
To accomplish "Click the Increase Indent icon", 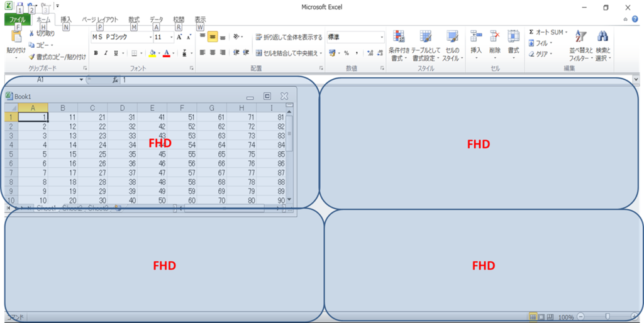I will (246, 53).
